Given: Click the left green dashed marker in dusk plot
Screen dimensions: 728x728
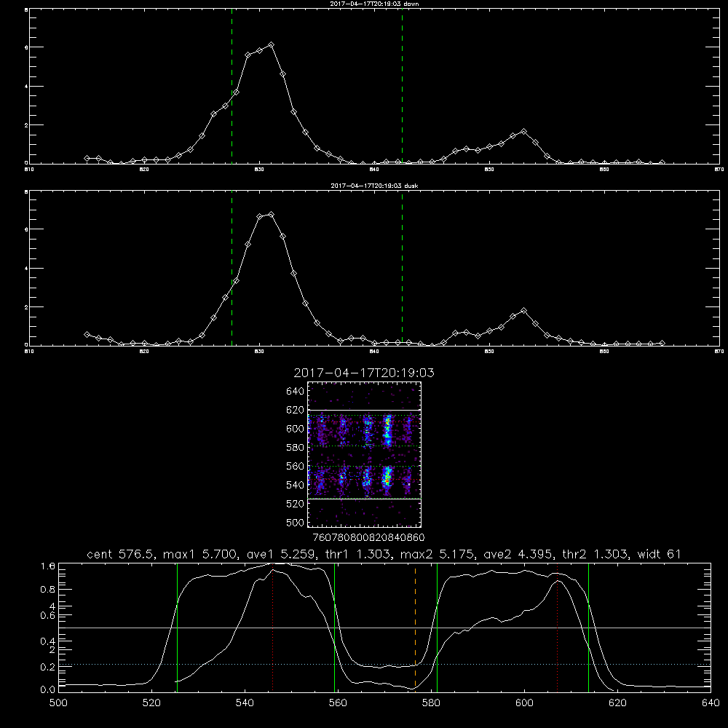Looking at the screenshot, I should pos(232,269).
